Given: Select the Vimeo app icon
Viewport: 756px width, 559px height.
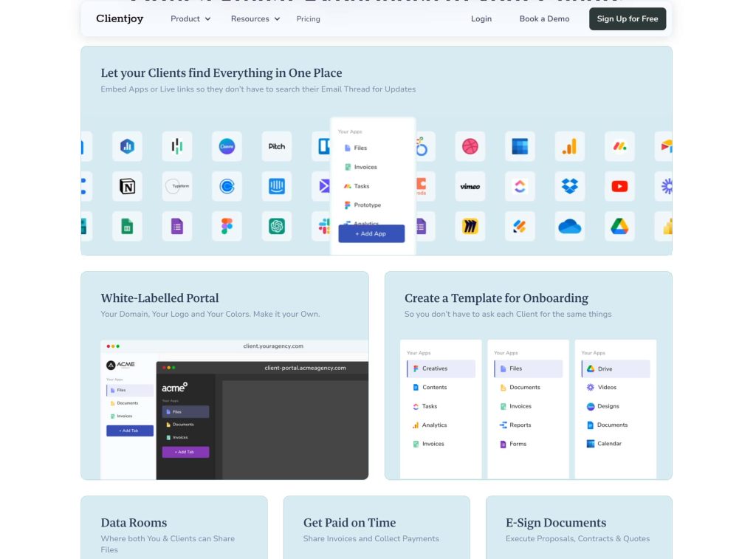Looking at the screenshot, I should coord(470,186).
